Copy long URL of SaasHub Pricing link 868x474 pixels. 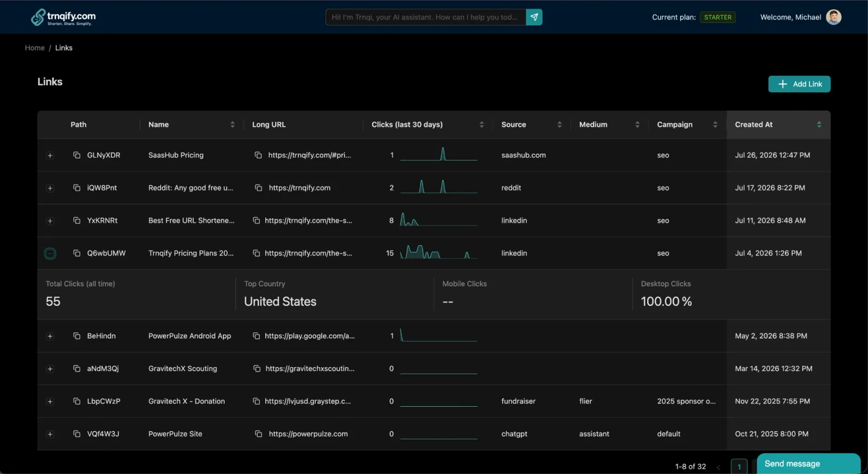[x=258, y=155]
